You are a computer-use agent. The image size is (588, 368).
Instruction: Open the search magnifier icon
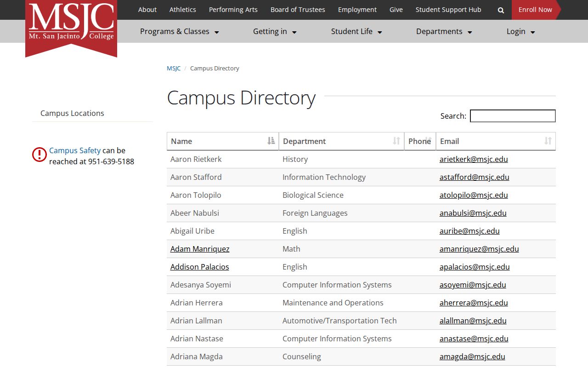click(501, 10)
